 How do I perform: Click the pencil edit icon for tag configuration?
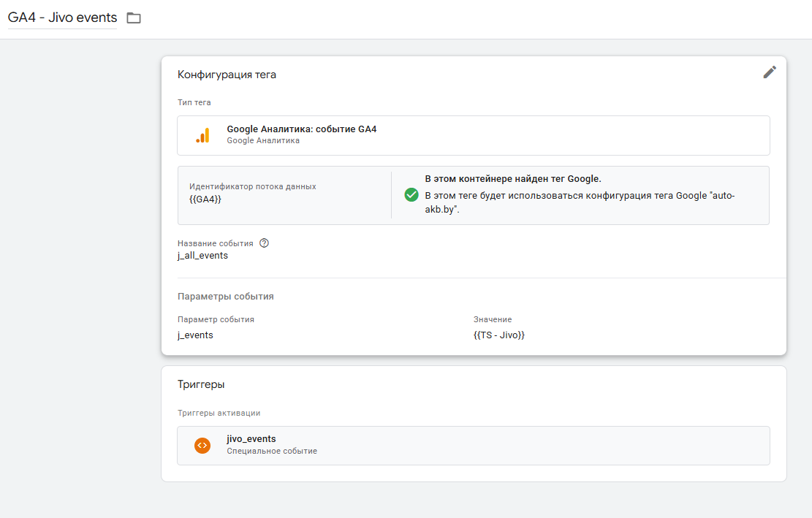[x=770, y=72]
